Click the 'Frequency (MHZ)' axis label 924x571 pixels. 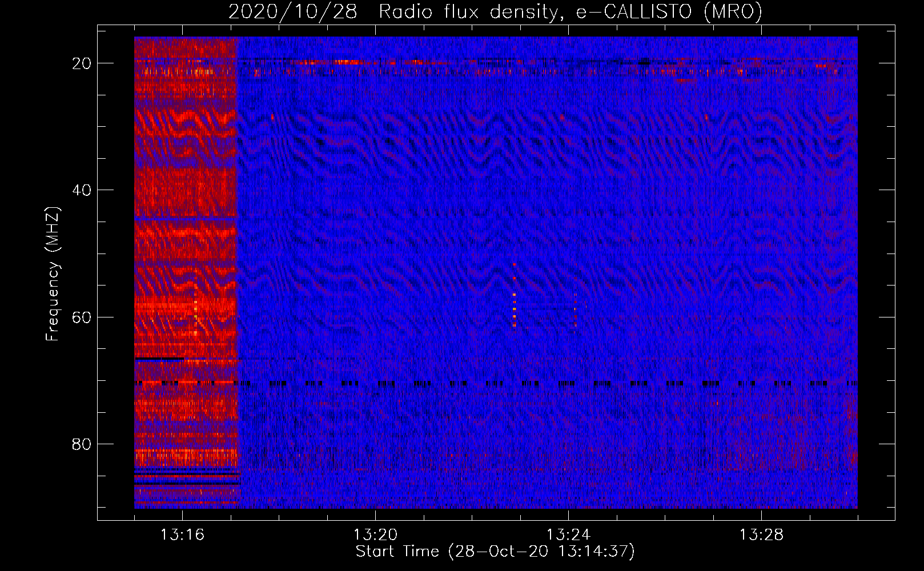coord(52,274)
